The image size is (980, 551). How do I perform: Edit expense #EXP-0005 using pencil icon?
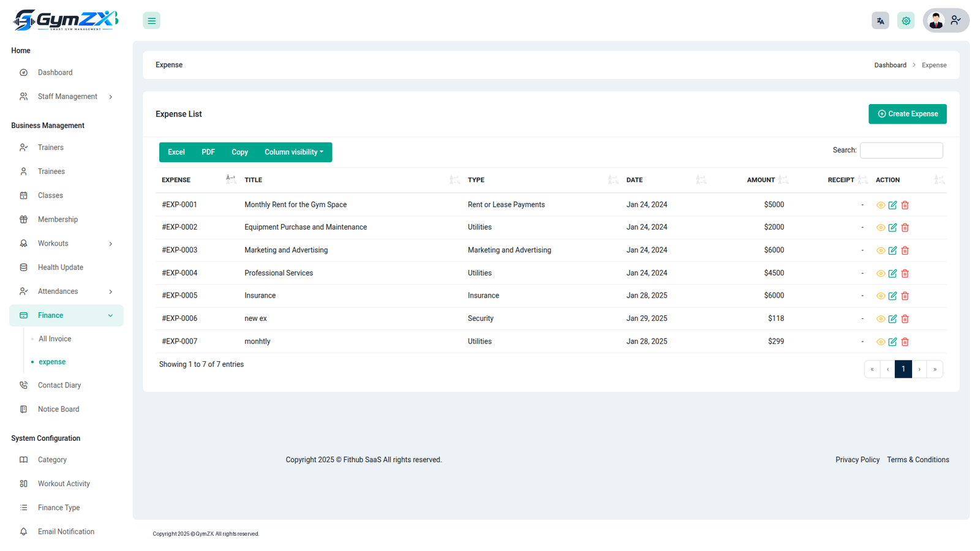pyautogui.click(x=892, y=296)
